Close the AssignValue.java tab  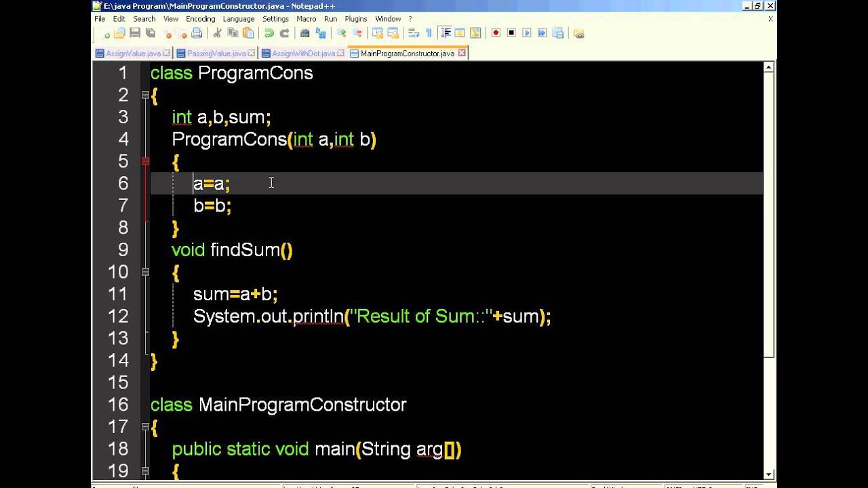(x=167, y=54)
